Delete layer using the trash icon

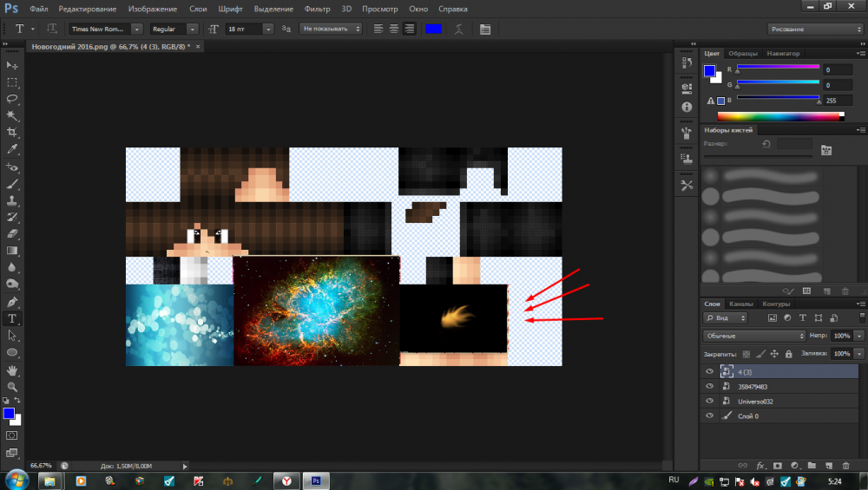tap(845, 466)
